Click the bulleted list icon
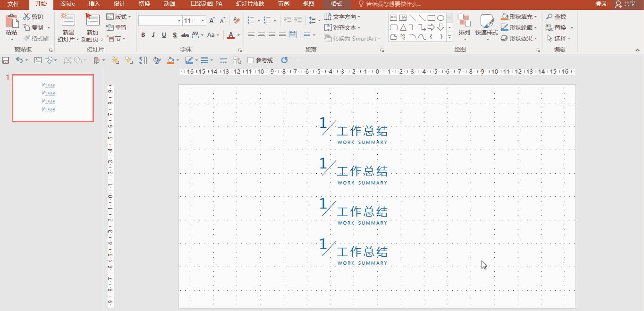This screenshot has width=644, height=311. (x=252, y=20)
